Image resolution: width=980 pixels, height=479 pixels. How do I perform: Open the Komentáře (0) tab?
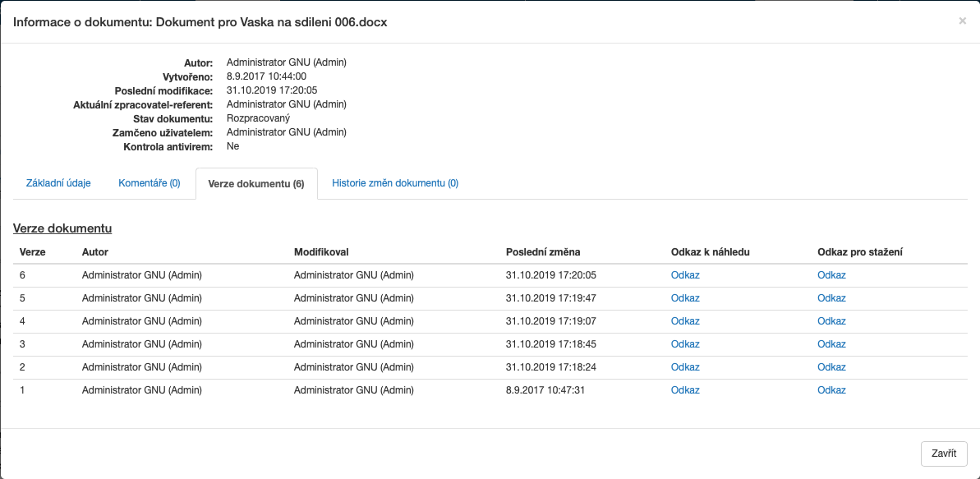coord(150,183)
